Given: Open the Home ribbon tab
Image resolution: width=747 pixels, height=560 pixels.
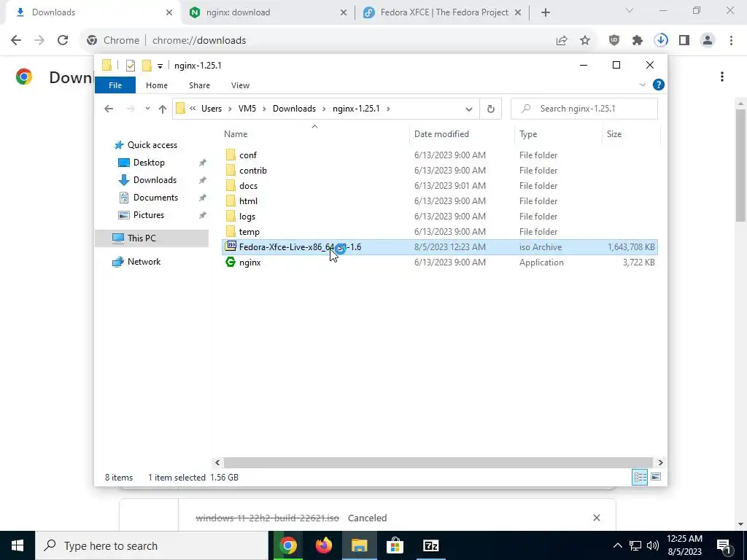Looking at the screenshot, I should [157, 85].
